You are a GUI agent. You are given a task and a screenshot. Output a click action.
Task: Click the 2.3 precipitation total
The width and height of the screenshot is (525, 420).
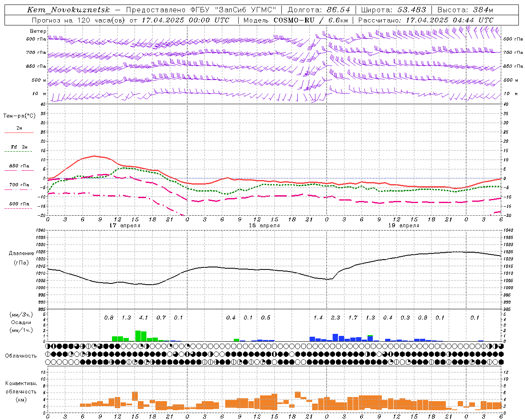click(x=336, y=317)
